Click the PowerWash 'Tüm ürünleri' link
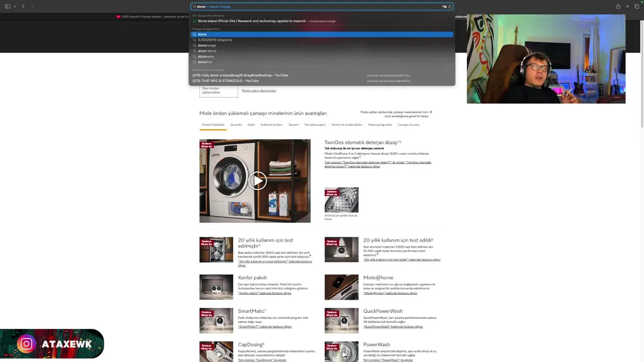 [388, 360]
